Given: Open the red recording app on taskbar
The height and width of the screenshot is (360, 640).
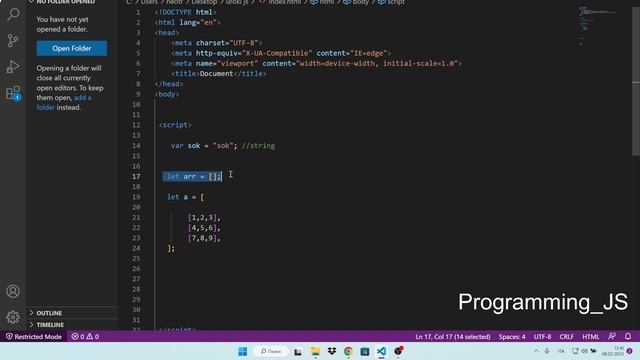Looking at the screenshot, I should [398, 351].
